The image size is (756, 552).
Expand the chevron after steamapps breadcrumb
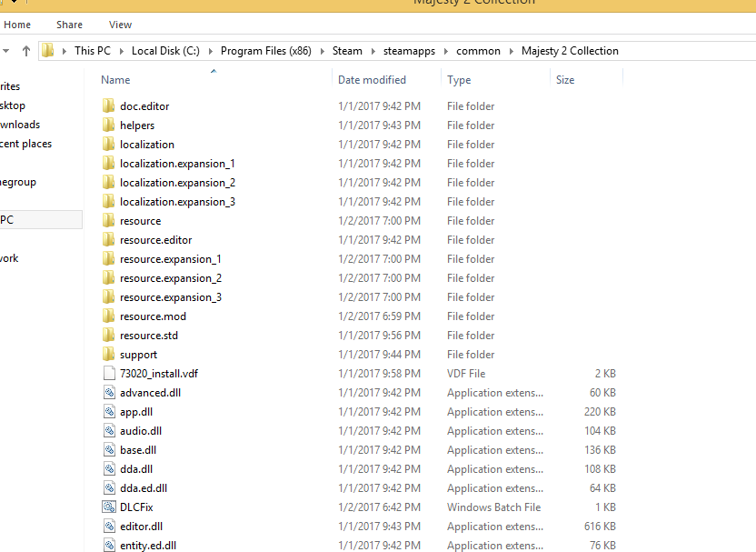click(445, 51)
